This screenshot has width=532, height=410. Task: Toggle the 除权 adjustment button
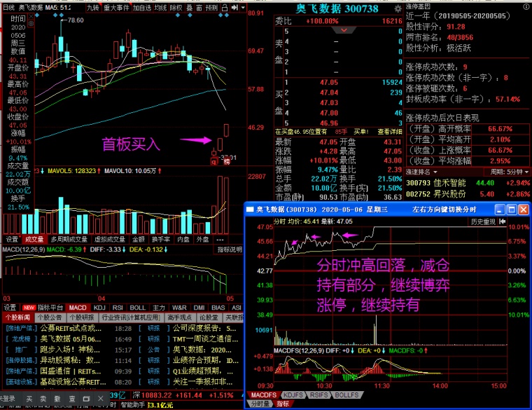(x=176, y=8)
